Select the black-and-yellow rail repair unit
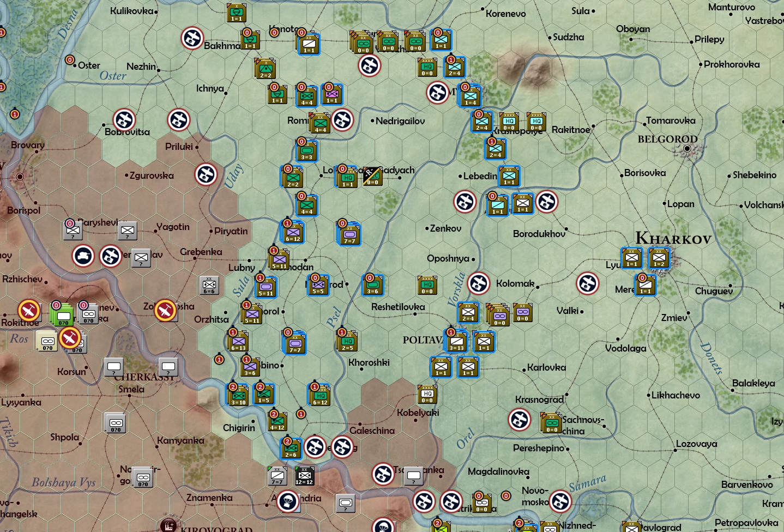Image resolution: width=784 pixels, height=532 pixels. [x=372, y=176]
